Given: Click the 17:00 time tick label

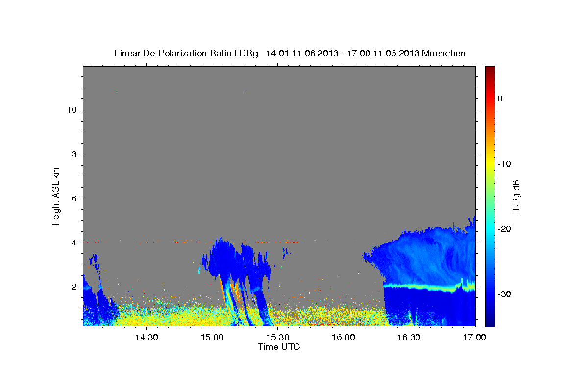Looking at the screenshot, I should (474, 338).
